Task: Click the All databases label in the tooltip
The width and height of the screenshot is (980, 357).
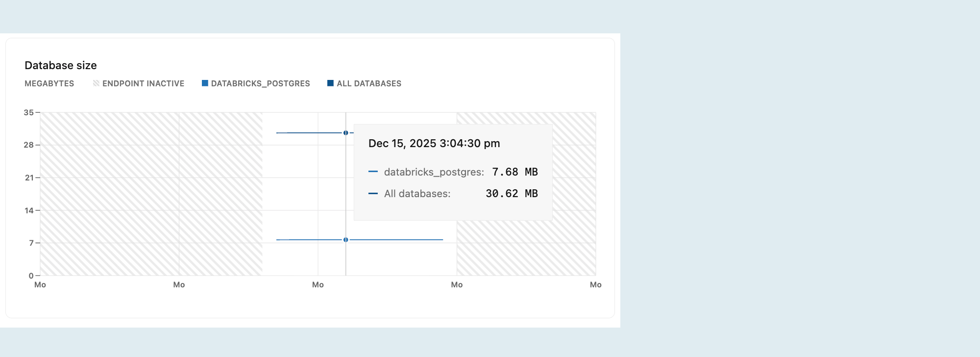Action: [x=417, y=194]
